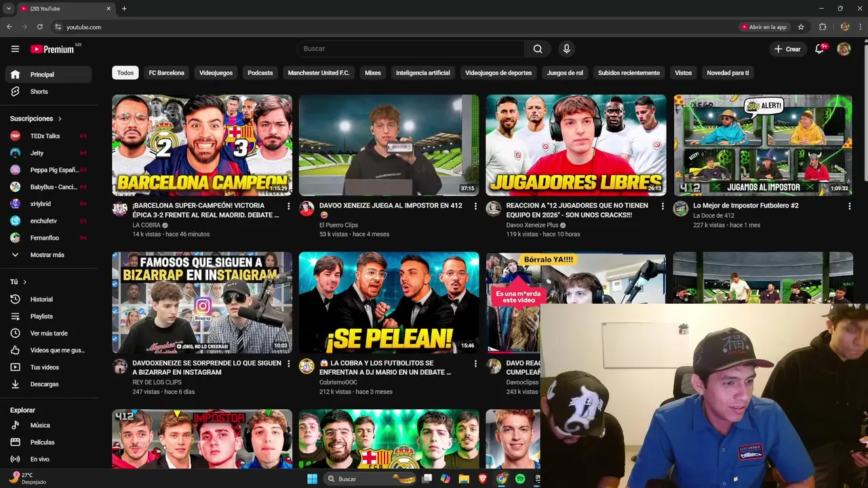Screen dimensions: 868x488
Task: Open Historial icon entry
Action: click(x=15, y=299)
